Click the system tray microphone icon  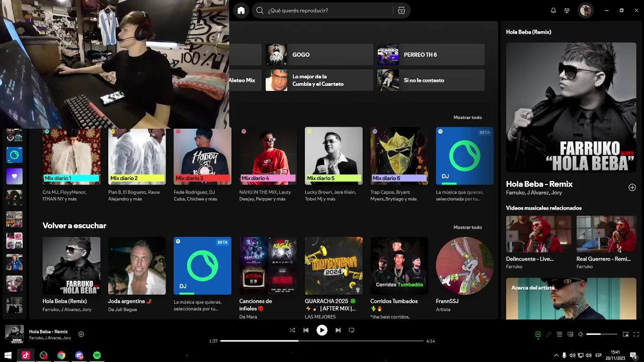tap(564, 355)
